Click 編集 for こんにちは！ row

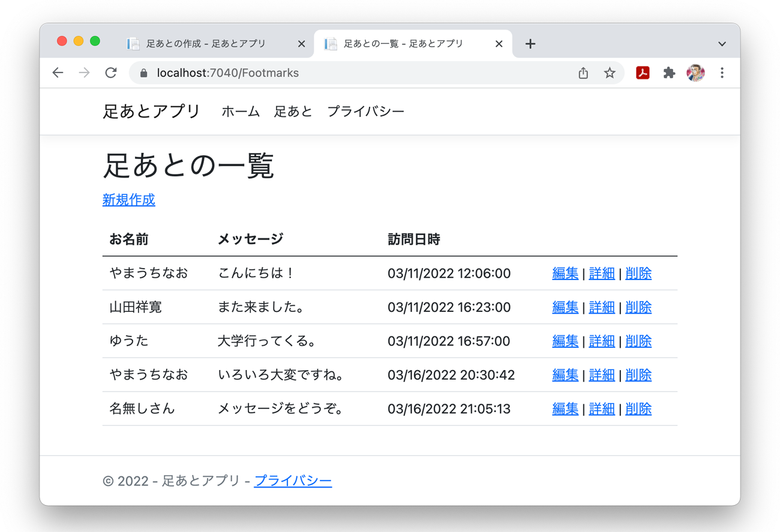coord(565,273)
